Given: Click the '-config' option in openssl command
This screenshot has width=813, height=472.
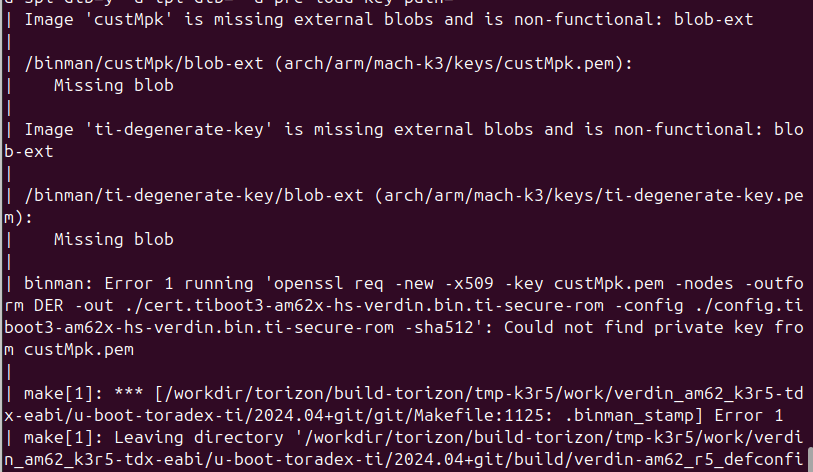Looking at the screenshot, I should pyautogui.click(x=649, y=306).
